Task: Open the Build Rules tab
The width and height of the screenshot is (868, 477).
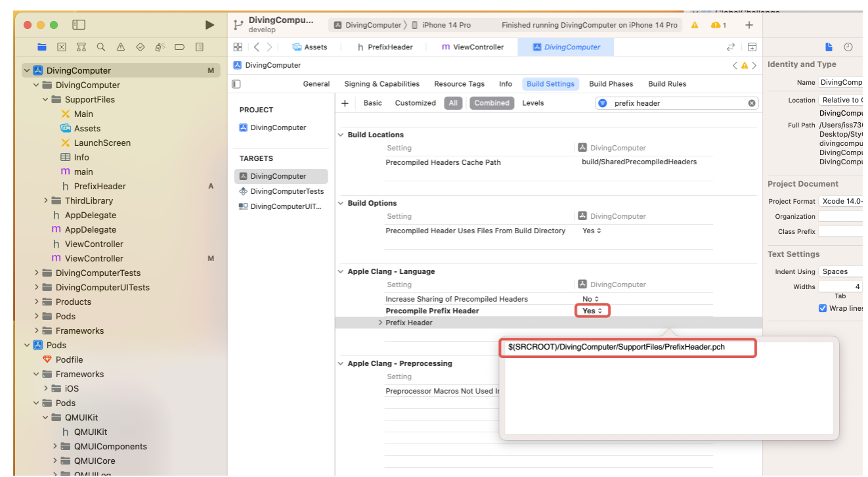Action: (667, 84)
